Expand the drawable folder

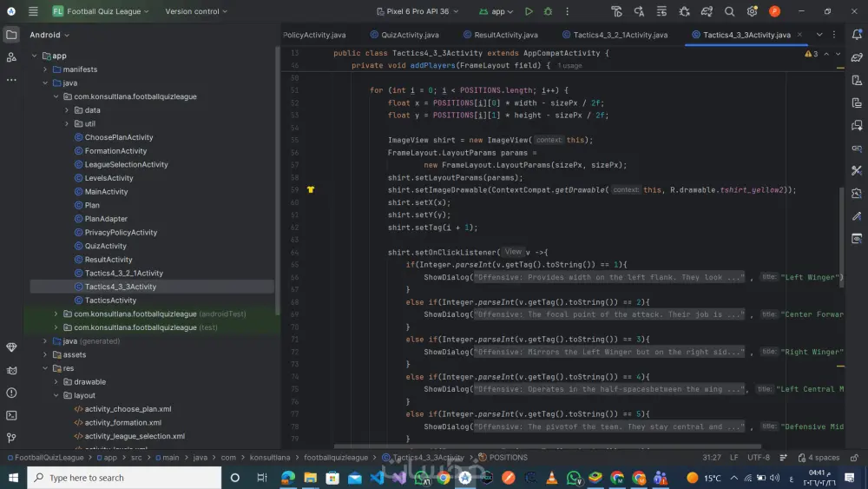tap(56, 381)
